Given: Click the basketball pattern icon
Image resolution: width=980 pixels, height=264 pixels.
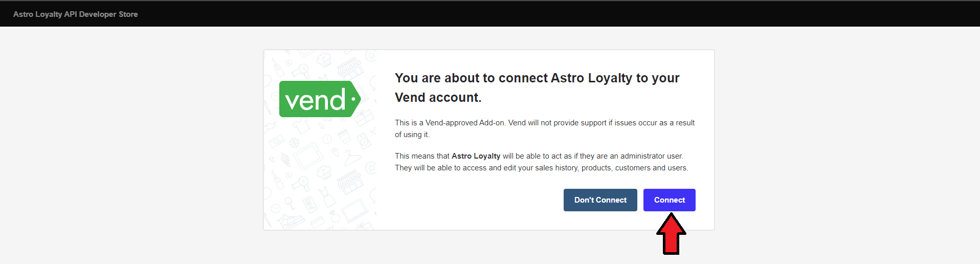Looking at the screenshot, I should point(294,143).
